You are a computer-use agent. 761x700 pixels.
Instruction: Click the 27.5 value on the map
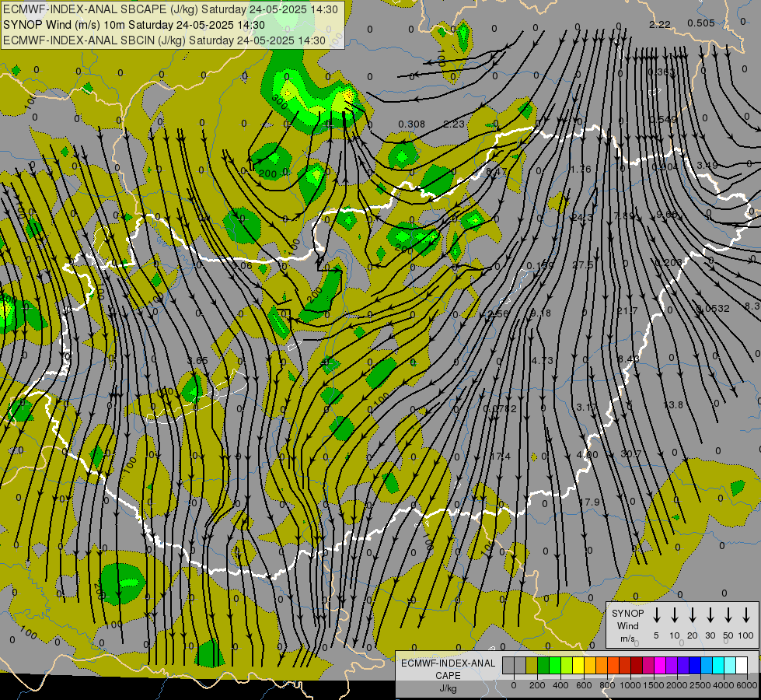click(582, 264)
